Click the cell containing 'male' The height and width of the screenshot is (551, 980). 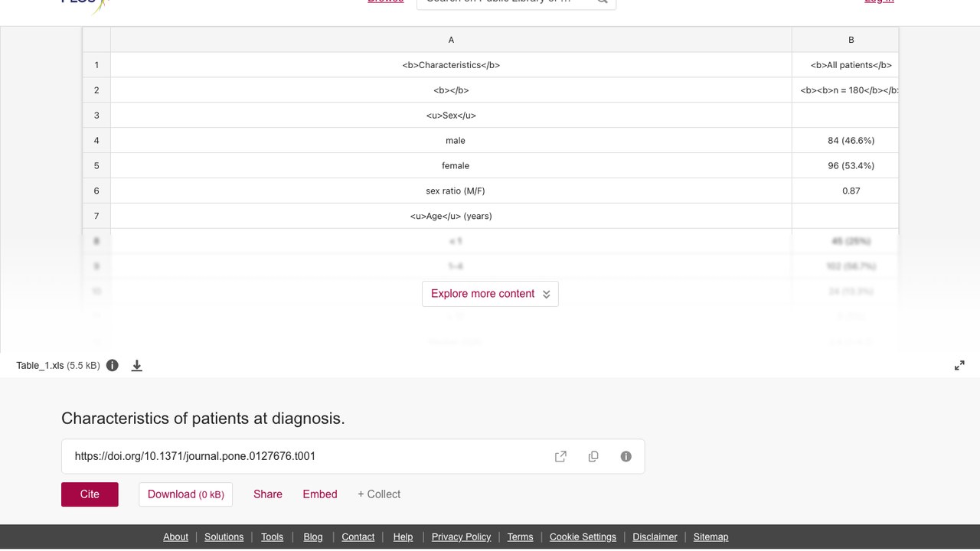coord(451,141)
